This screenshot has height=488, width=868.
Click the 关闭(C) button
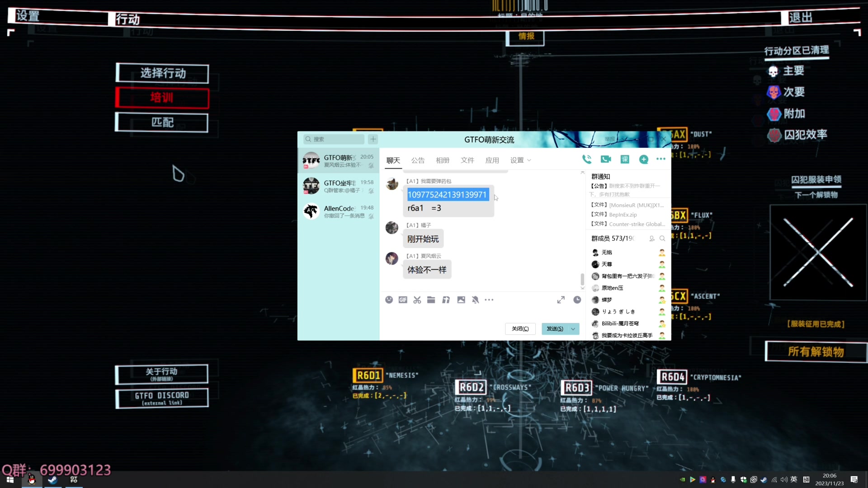(520, 328)
